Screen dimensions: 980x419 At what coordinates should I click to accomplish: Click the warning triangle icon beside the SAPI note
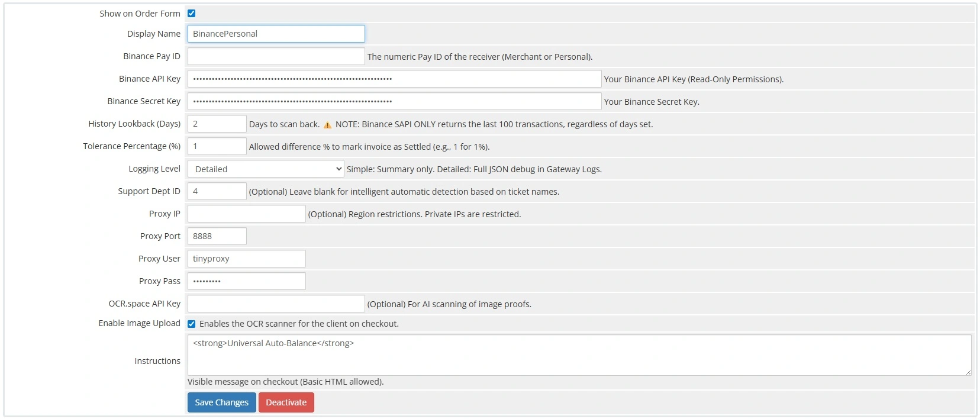pos(328,124)
